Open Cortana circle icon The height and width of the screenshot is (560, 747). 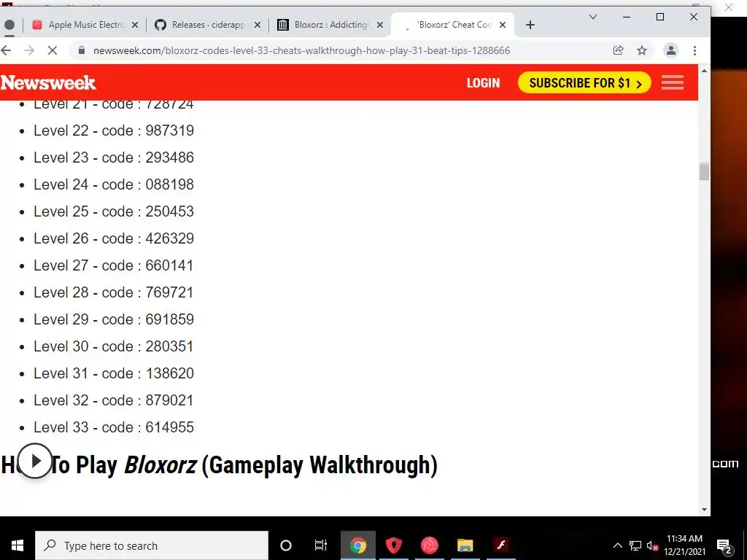coord(286,545)
